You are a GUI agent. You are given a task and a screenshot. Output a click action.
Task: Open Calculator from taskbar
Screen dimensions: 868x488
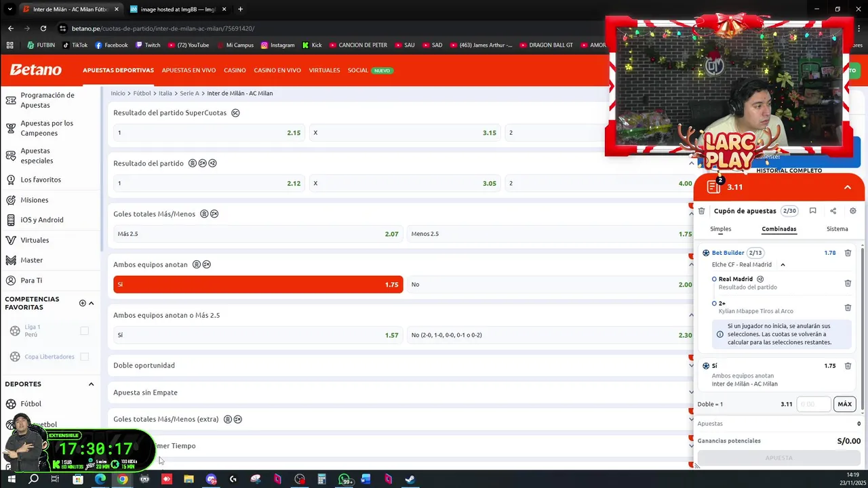[321, 479]
